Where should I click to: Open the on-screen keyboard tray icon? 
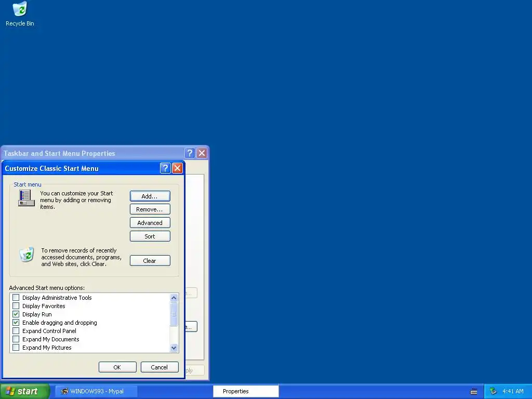(x=474, y=392)
